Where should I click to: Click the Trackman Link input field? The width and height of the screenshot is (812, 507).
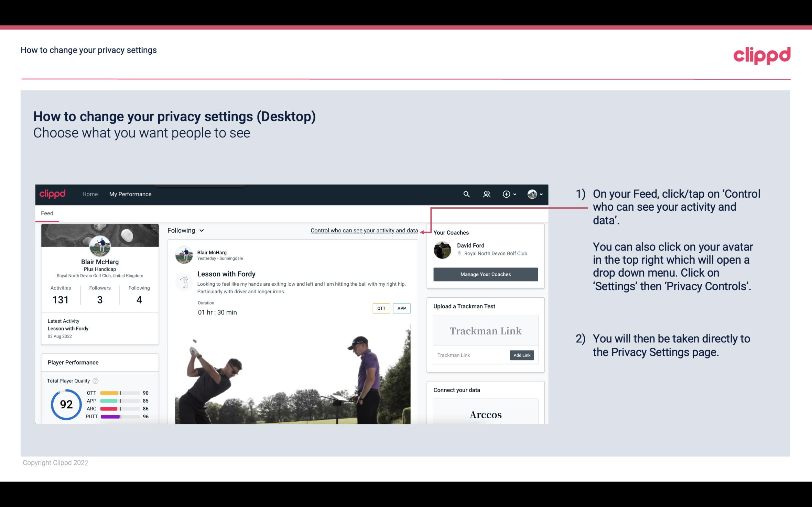click(x=470, y=355)
